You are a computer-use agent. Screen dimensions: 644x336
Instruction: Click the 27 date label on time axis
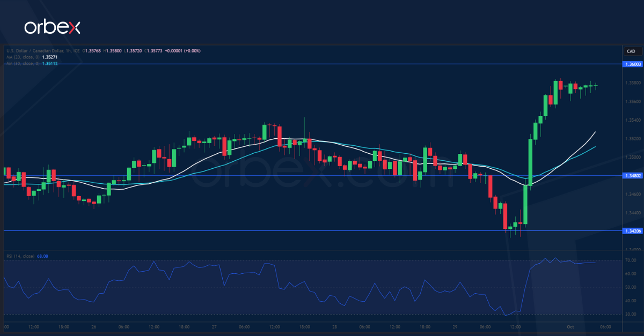214,326
